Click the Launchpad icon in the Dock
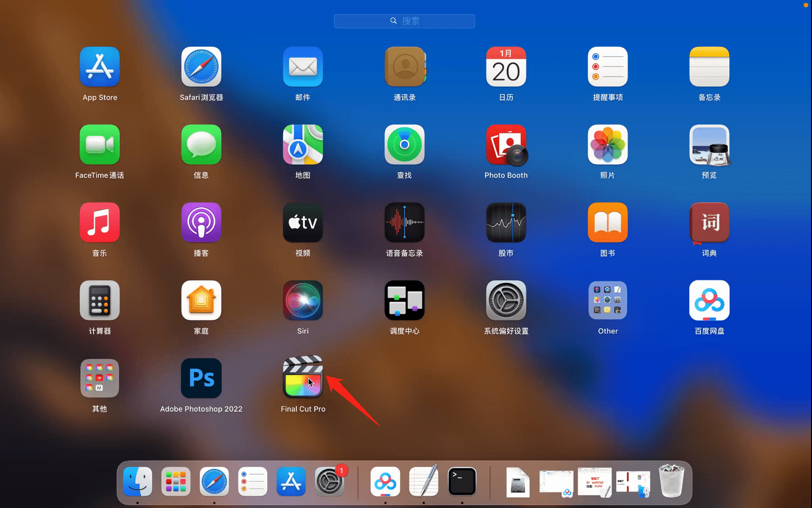The width and height of the screenshot is (812, 508). (x=176, y=482)
